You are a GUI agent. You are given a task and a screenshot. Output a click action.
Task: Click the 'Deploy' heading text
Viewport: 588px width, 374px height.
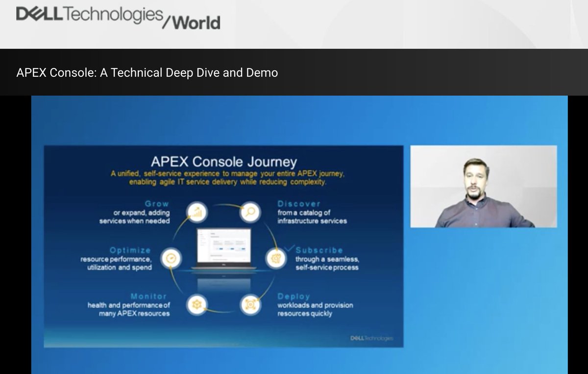pyautogui.click(x=294, y=296)
